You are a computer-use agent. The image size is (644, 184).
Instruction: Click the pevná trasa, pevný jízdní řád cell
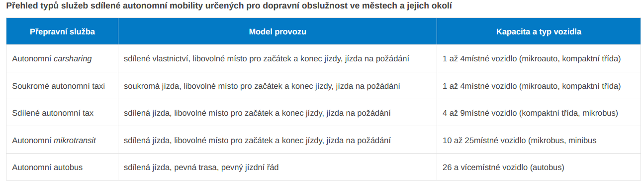(x=277, y=168)
